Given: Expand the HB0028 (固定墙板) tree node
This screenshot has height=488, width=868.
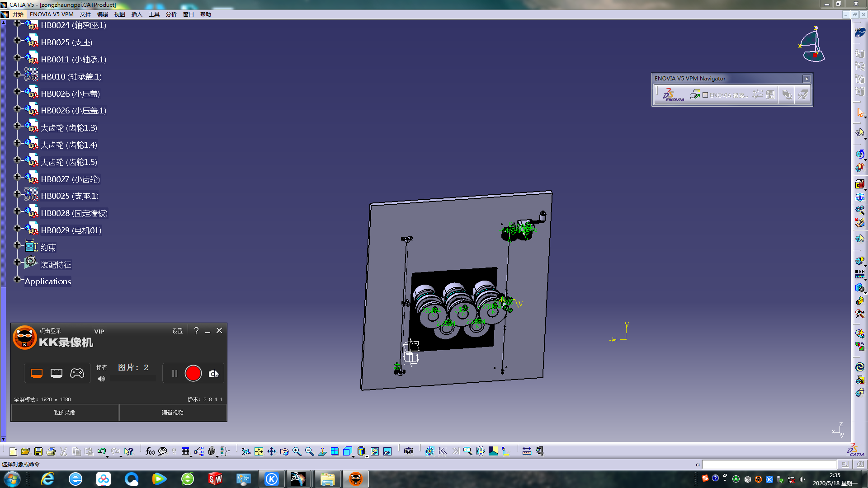Looking at the screenshot, I should click(17, 211).
